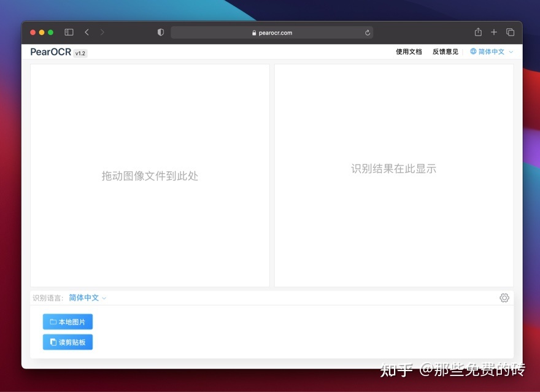Open the 反馈意见 link
Viewport: 540px width, 392px height.
coord(445,52)
